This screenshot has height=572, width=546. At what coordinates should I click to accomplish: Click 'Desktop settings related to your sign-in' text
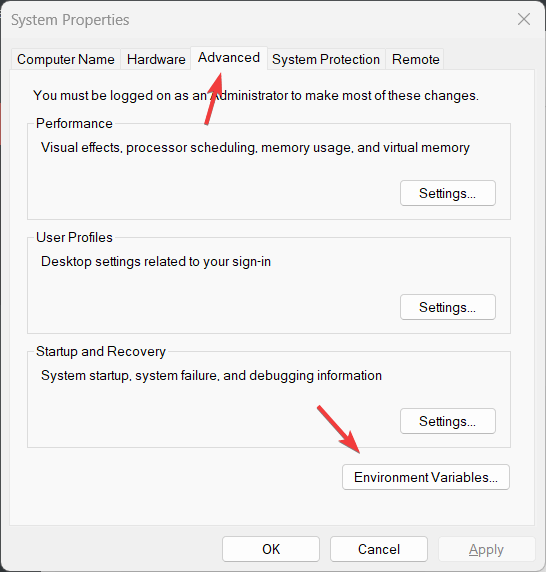156,262
